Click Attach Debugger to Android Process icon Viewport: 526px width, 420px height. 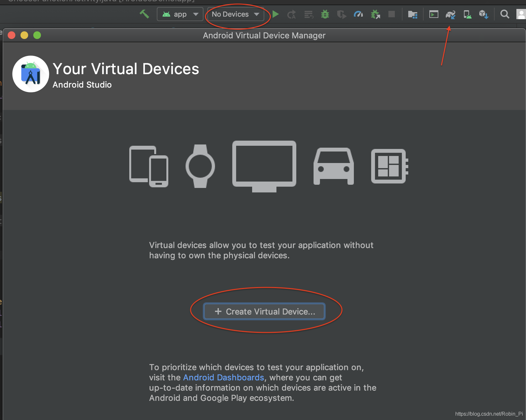pyautogui.click(x=375, y=14)
